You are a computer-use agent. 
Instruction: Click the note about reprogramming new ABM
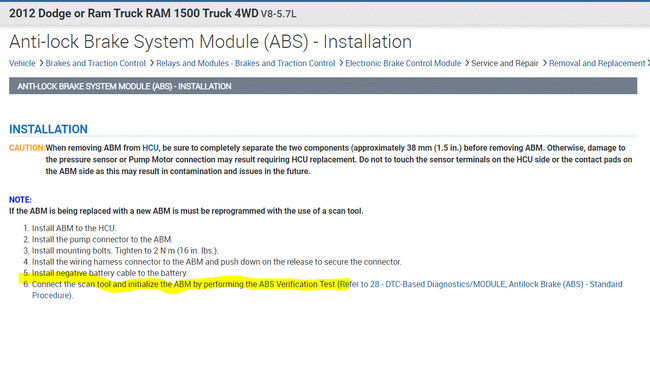(186, 211)
